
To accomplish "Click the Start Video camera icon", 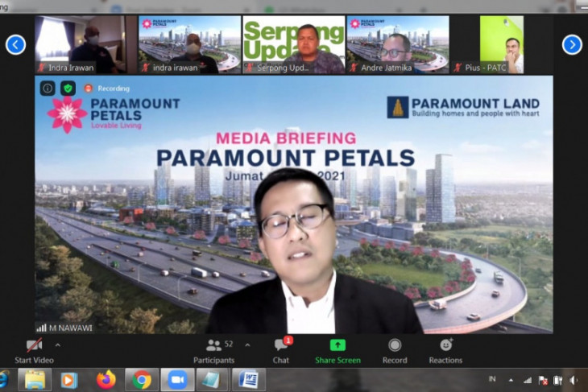I will click(34, 345).
